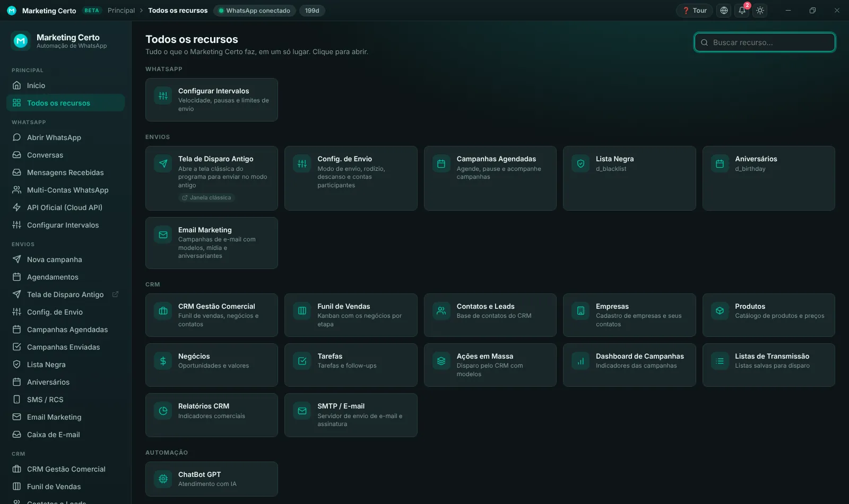849x504 pixels.
Task: Toggle light theme with the sun icon
Action: point(760,11)
